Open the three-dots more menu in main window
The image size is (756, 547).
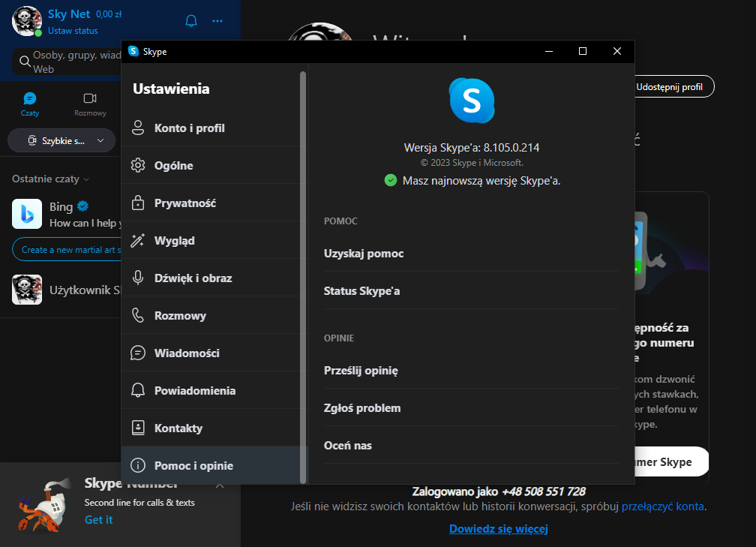point(217,21)
